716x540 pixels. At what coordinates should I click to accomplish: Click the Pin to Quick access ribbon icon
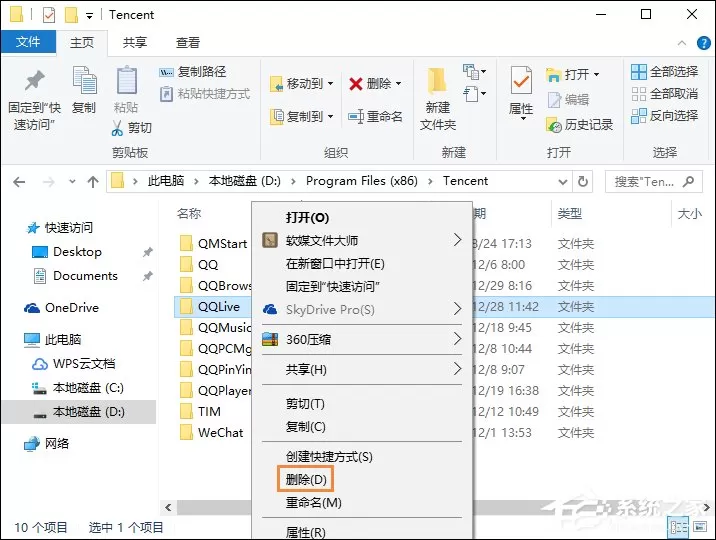pos(34,82)
